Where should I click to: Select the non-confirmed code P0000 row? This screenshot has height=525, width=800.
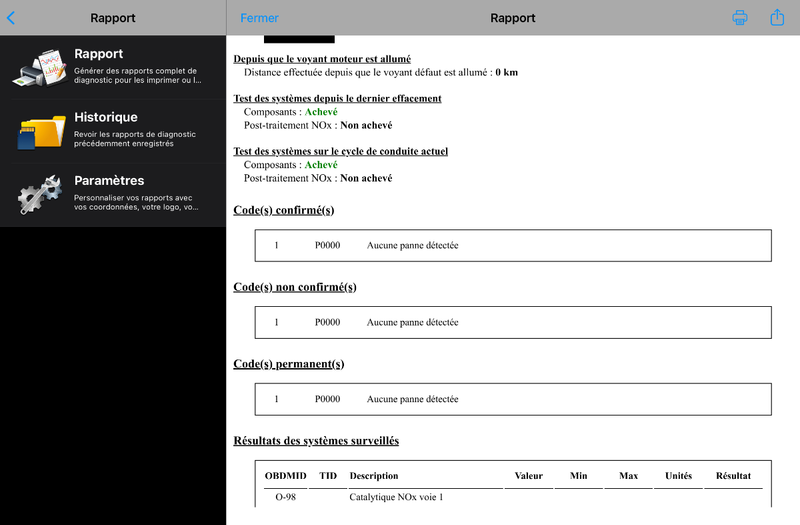click(513, 322)
